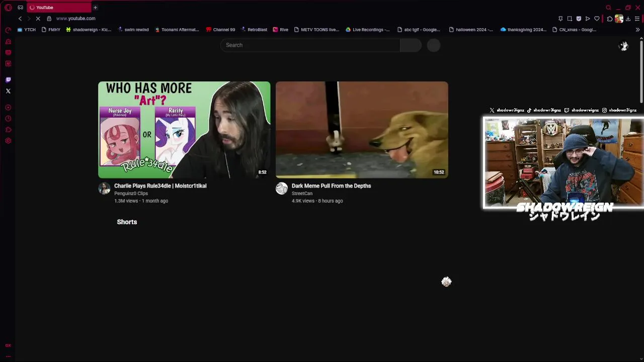Click the YouTube Search input field
Screen dimensions: 644x362
310,45
